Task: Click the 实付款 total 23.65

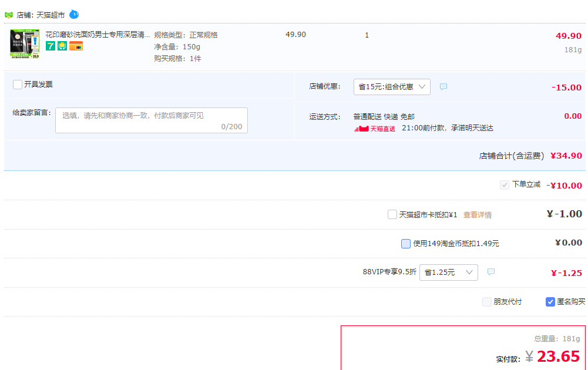Action: tap(558, 356)
